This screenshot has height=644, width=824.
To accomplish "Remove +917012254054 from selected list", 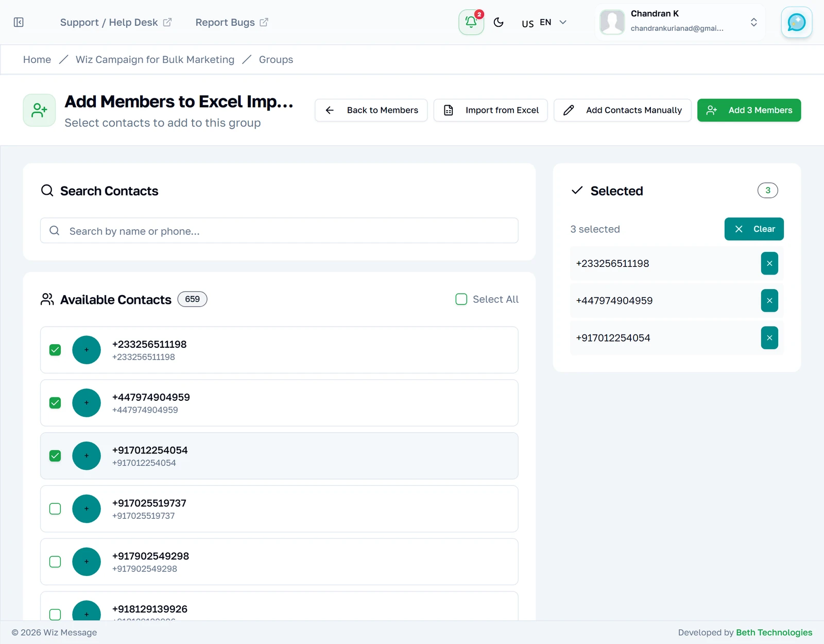I will pyautogui.click(x=769, y=338).
